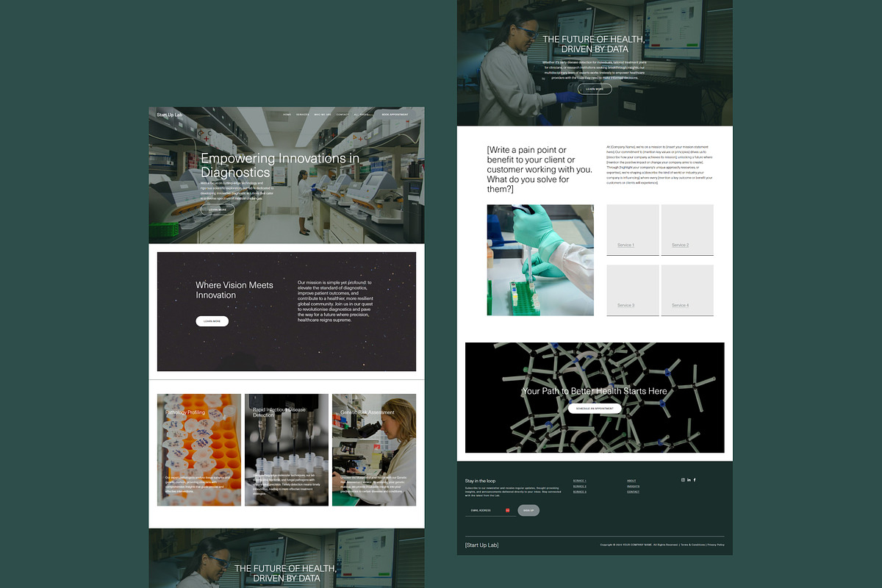882x588 pixels.
Task: Click the [Start Up Lab] footer logo
Action: click(x=481, y=545)
